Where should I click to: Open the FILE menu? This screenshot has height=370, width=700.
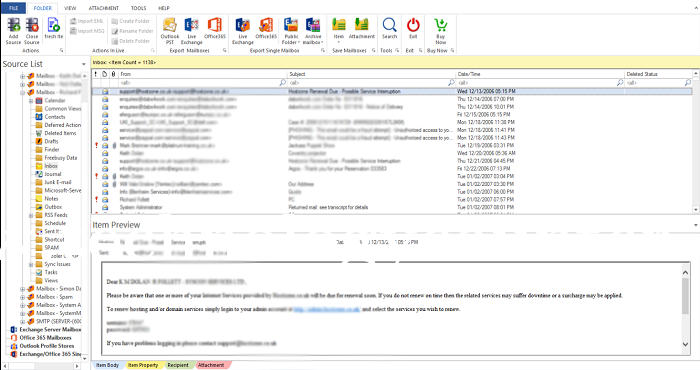13,8
